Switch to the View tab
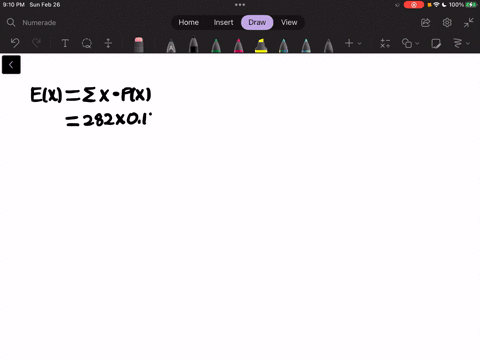The image size is (480, 360). [x=289, y=22]
